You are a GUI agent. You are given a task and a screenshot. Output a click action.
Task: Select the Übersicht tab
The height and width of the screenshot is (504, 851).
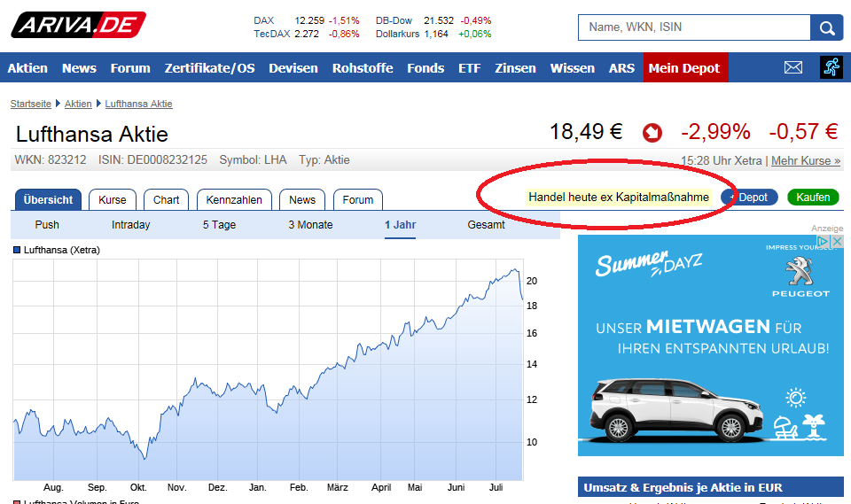click(x=48, y=199)
